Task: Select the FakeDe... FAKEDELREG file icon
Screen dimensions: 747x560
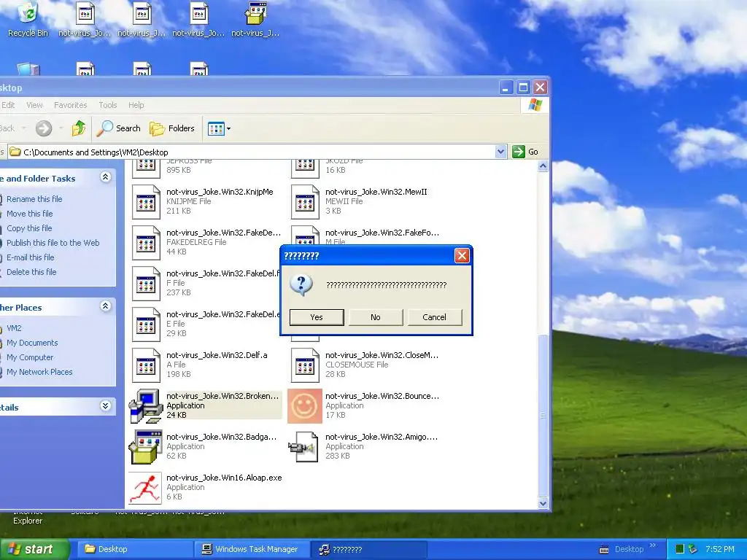Action: pos(146,243)
